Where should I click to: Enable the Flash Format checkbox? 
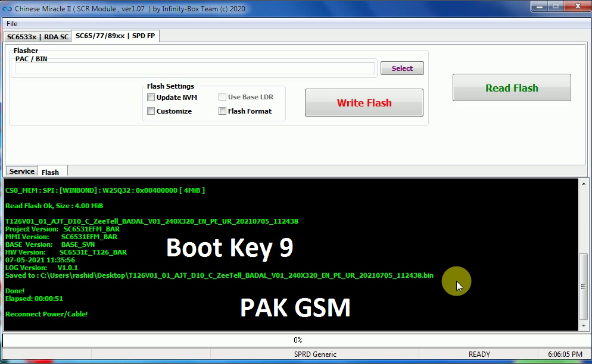[x=222, y=111]
